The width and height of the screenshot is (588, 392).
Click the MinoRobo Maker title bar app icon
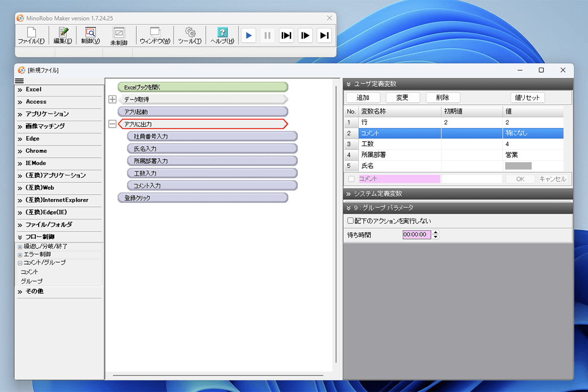(21, 18)
